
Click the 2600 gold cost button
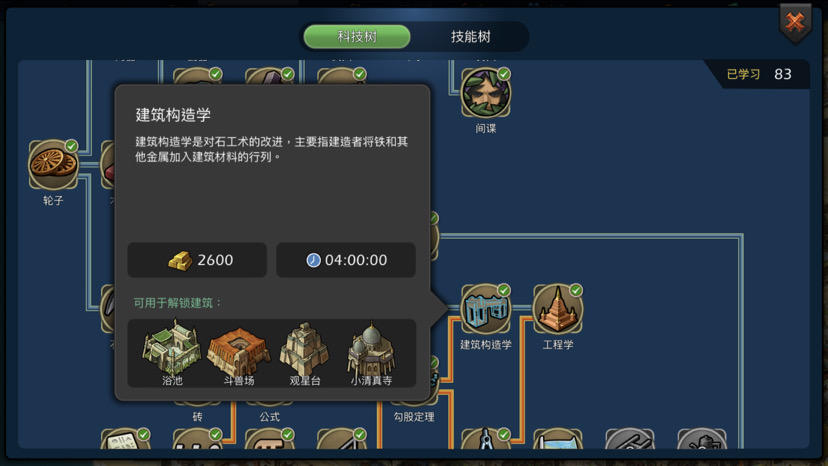[x=197, y=260]
